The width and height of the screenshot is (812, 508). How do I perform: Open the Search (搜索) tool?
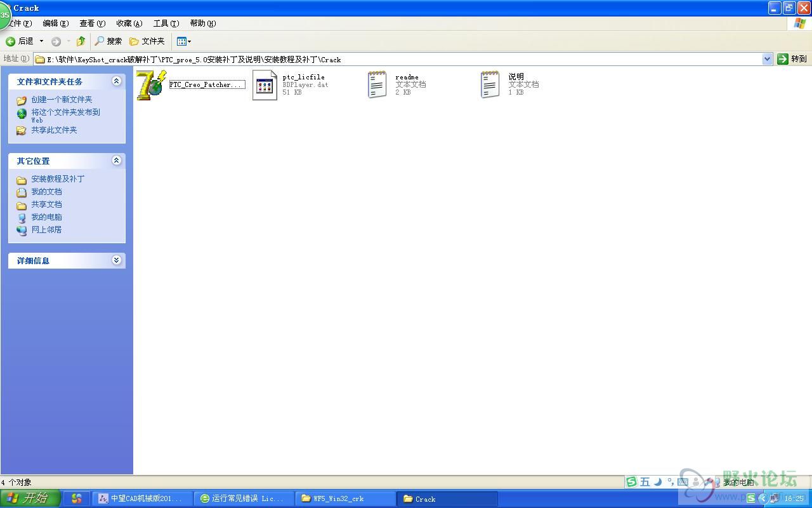(x=108, y=41)
